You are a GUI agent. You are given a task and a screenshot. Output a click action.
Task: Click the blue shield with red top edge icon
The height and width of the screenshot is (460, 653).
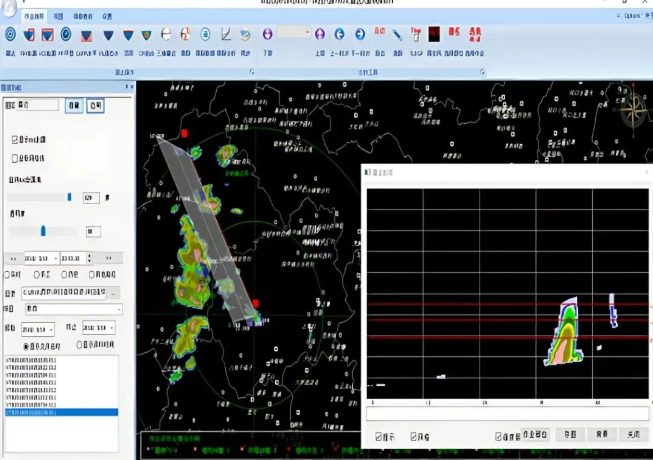click(128, 35)
